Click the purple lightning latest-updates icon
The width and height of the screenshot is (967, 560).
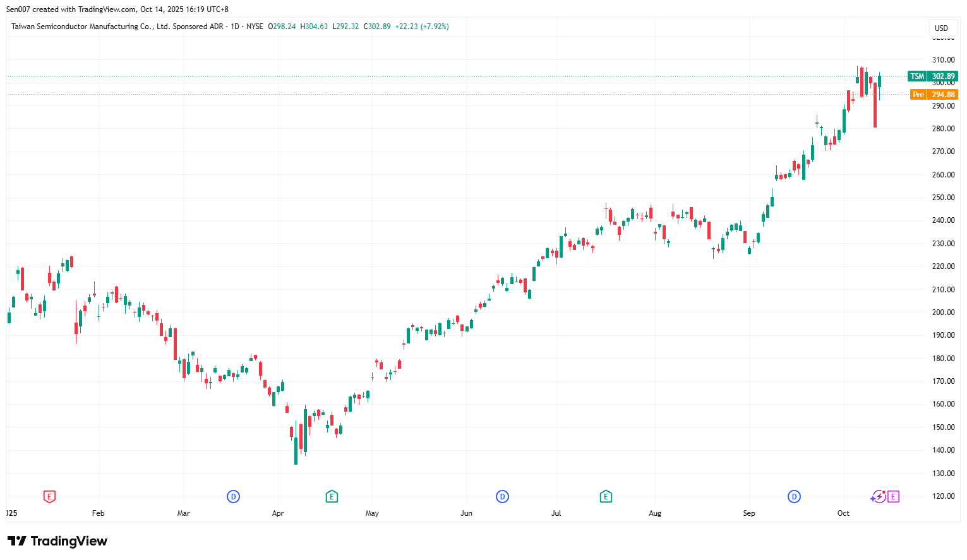coord(878,497)
